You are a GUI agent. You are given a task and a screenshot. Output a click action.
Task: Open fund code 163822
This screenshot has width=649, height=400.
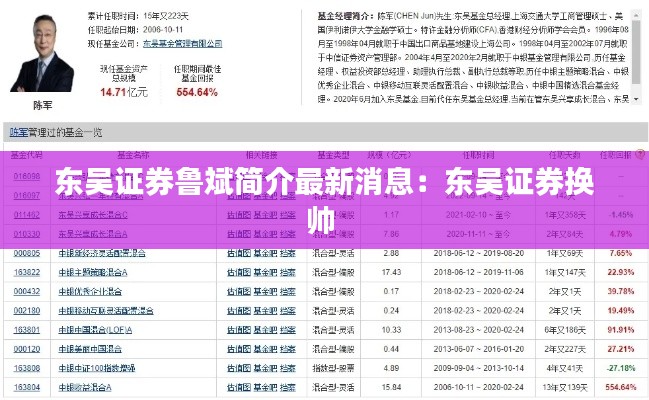27,272
